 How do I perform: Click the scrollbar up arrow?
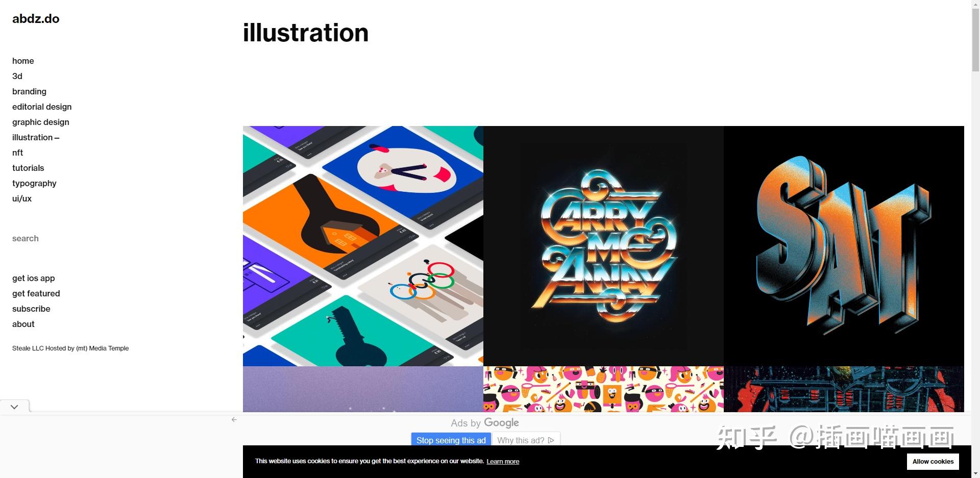pos(975,4)
